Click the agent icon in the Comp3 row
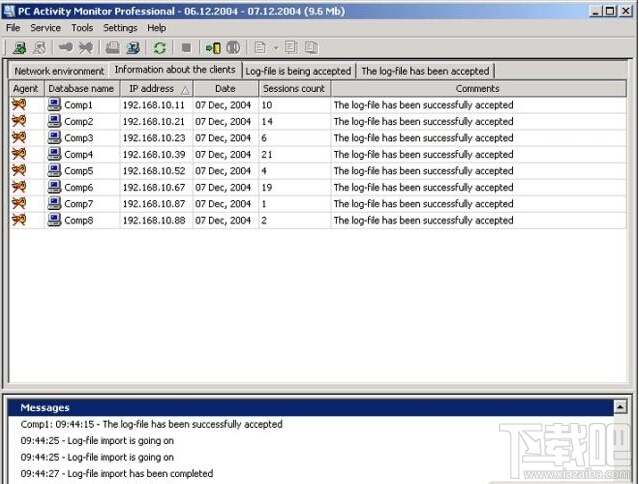Viewport: 639px width, 484px height. 19,137
